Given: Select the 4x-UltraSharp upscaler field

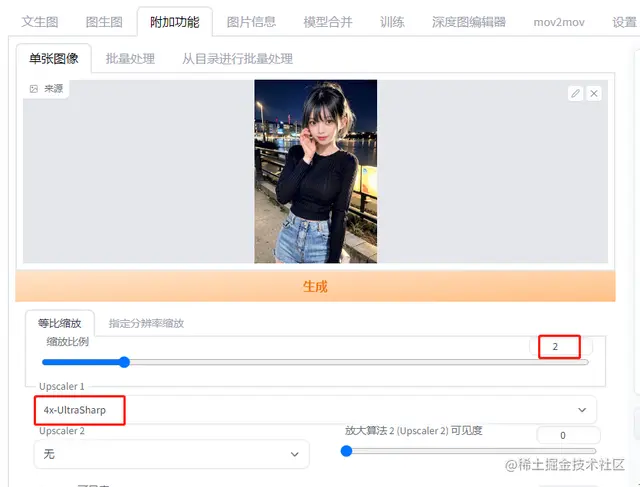Looking at the screenshot, I should coord(315,409).
